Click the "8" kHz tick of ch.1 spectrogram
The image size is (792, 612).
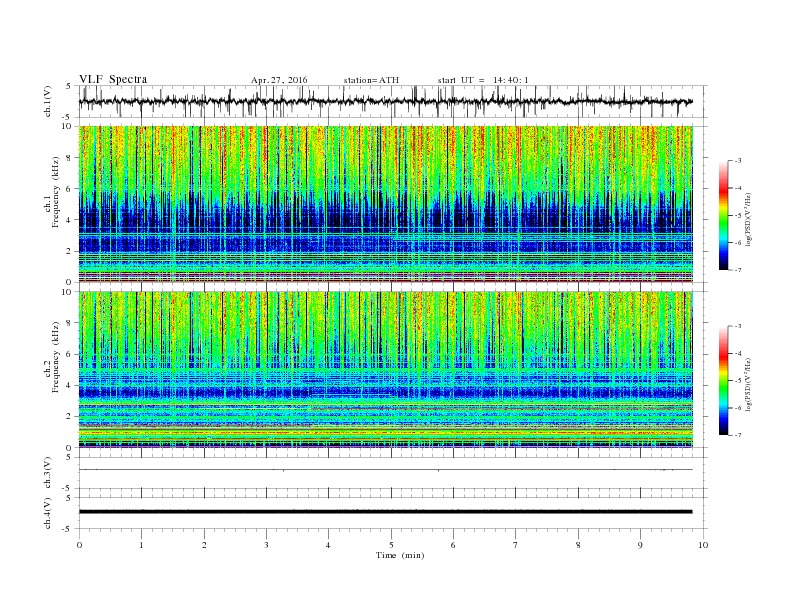(69, 158)
